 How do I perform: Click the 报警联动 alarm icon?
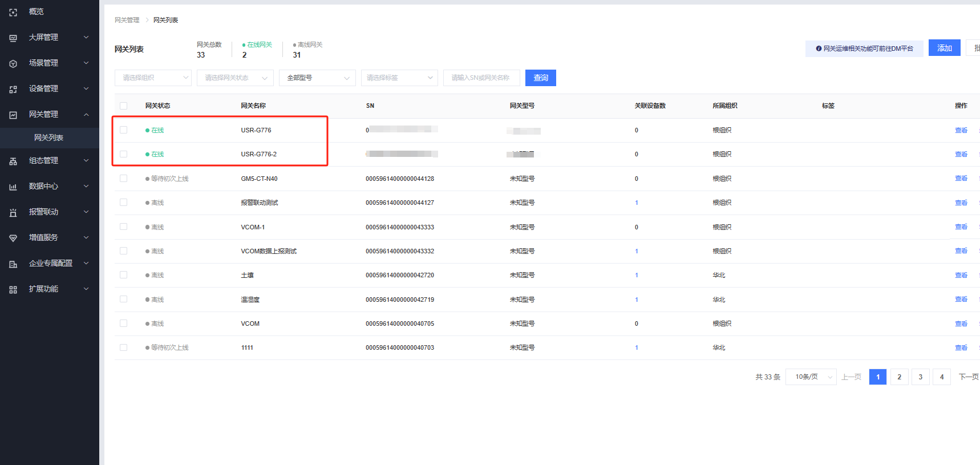(13, 212)
